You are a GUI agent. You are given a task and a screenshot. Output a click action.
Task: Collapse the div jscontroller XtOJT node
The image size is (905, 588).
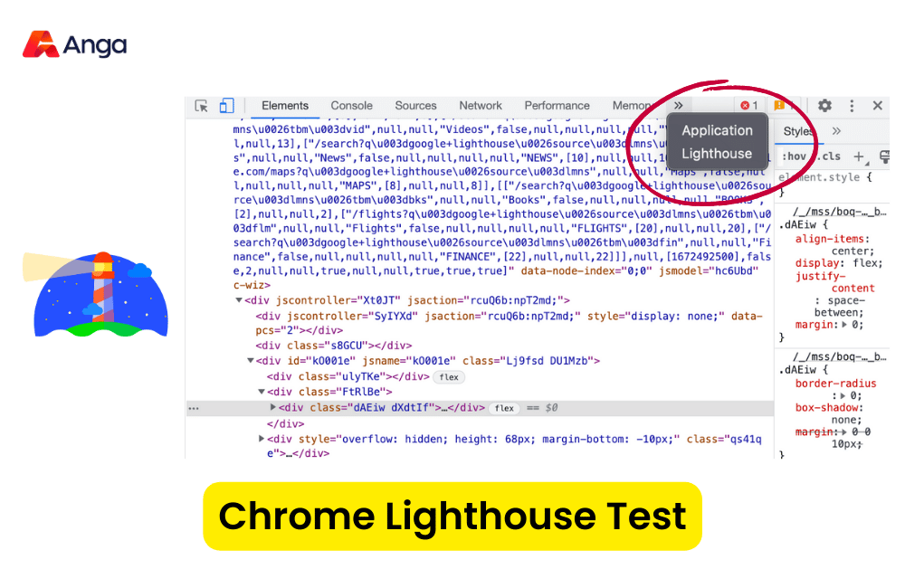coord(238,300)
